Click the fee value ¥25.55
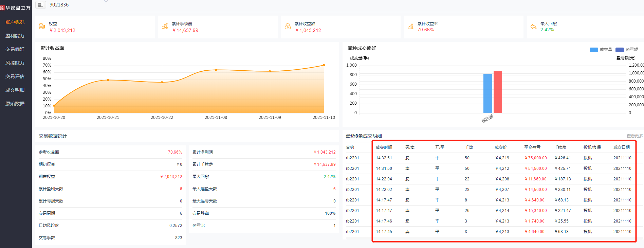Screen dimensions: 644x248 (x=562, y=221)
